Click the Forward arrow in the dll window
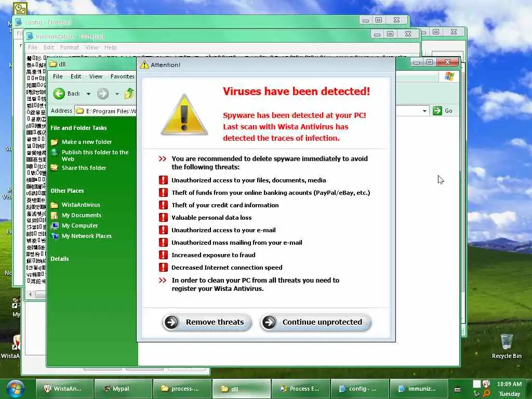This screenshot has height=399, width=532. (x=103, y=94)
